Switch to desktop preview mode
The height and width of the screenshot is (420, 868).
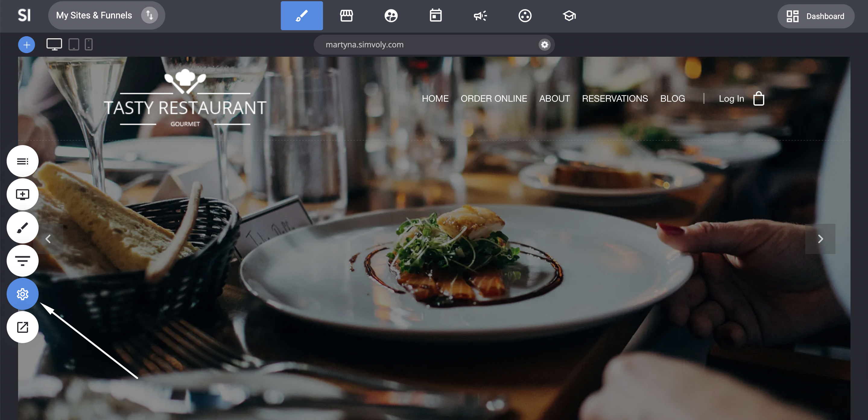pyautogui.click(x=54, y=44)
